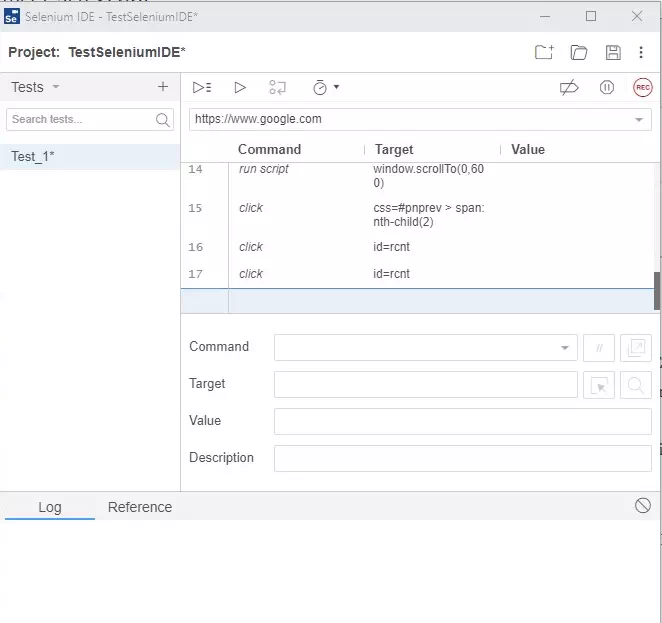Step over current command icon
Viewport: 662px width, 623px height.
[x=277, y=87]
